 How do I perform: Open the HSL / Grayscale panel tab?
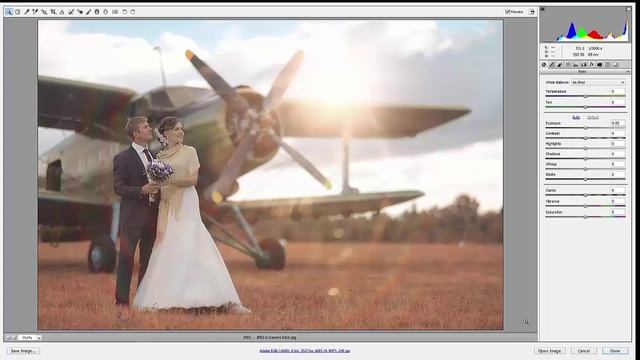(x=568, y=64)
